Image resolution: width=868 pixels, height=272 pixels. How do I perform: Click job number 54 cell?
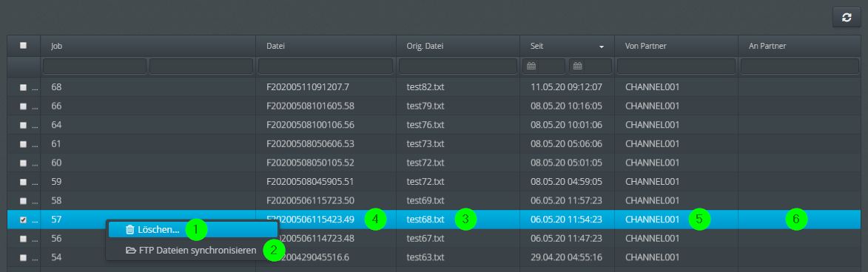[56, 258]
